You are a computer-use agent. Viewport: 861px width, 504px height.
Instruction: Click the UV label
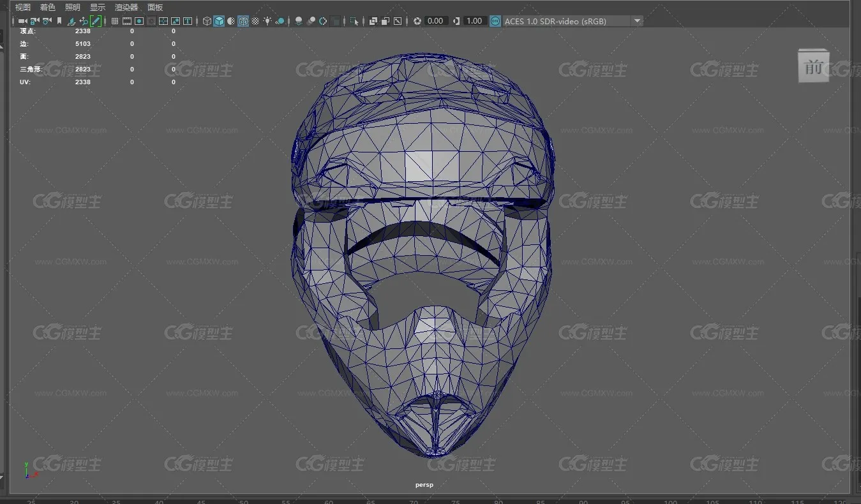[25, 82]
